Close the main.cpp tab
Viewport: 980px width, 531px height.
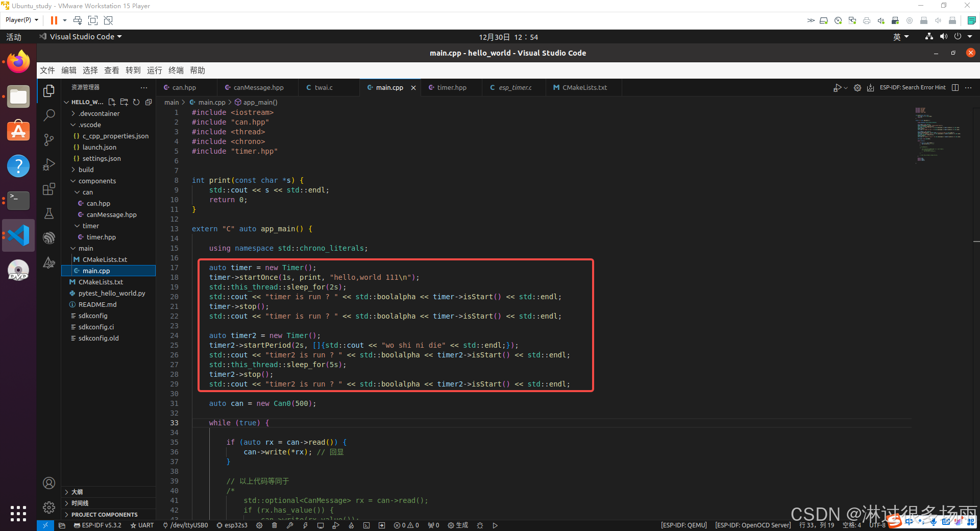pos(413,88)
